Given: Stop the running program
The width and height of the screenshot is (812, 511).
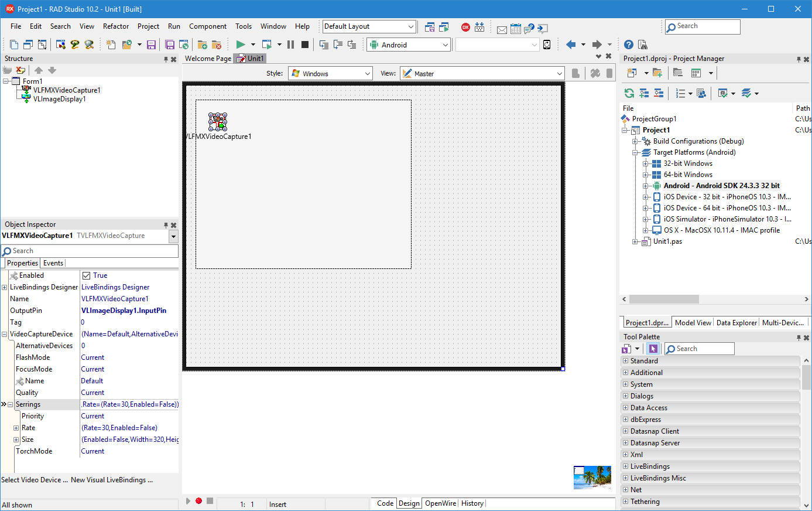Looking at the screenshot, I should [304, 44].
